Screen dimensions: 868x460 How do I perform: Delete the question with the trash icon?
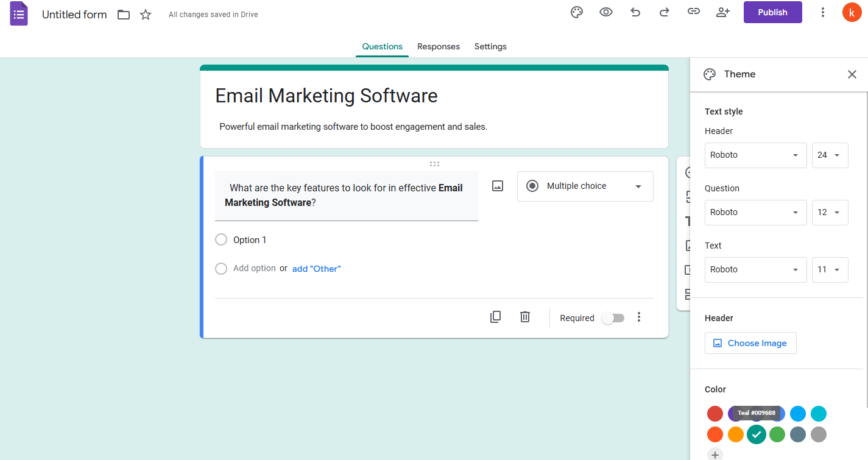click(525, 317)
